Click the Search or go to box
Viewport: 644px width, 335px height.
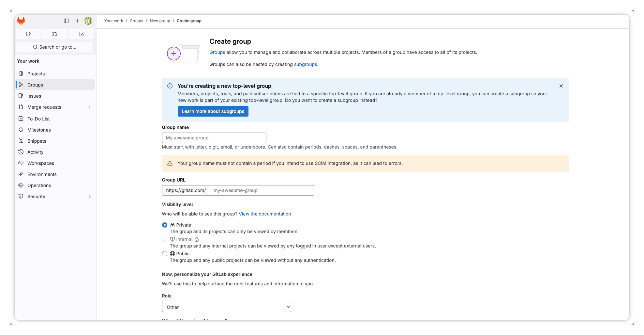pyautogui.click(x=55, y=47)
